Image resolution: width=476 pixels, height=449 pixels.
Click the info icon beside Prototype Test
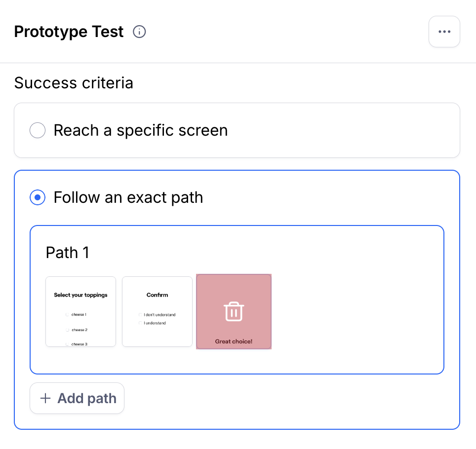coord(139,32)
